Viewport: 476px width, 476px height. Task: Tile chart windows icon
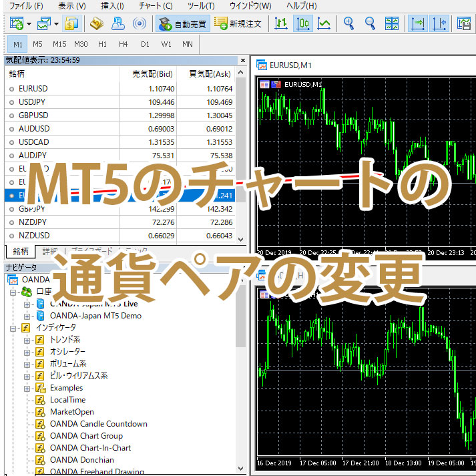pos(392,23)
